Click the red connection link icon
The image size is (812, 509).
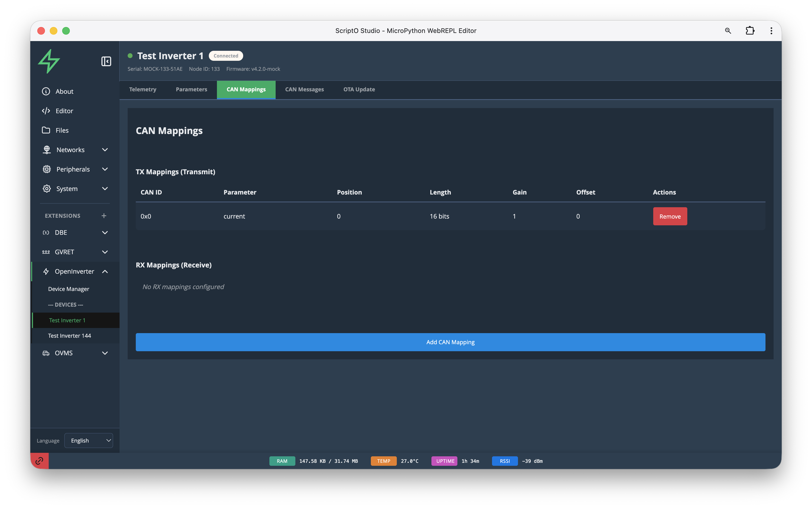39,461
